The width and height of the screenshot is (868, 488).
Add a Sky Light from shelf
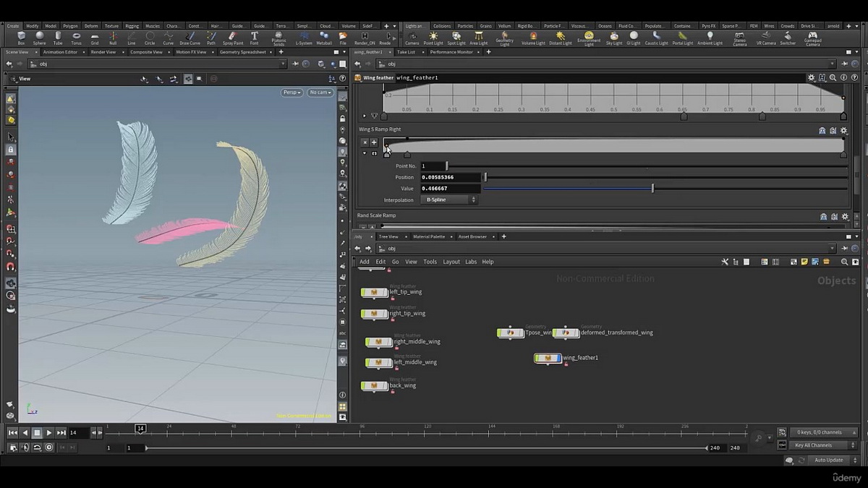pos(613,38)
